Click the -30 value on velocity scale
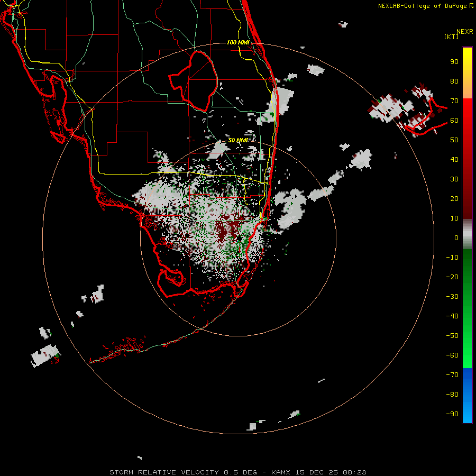 click(452, 297)
